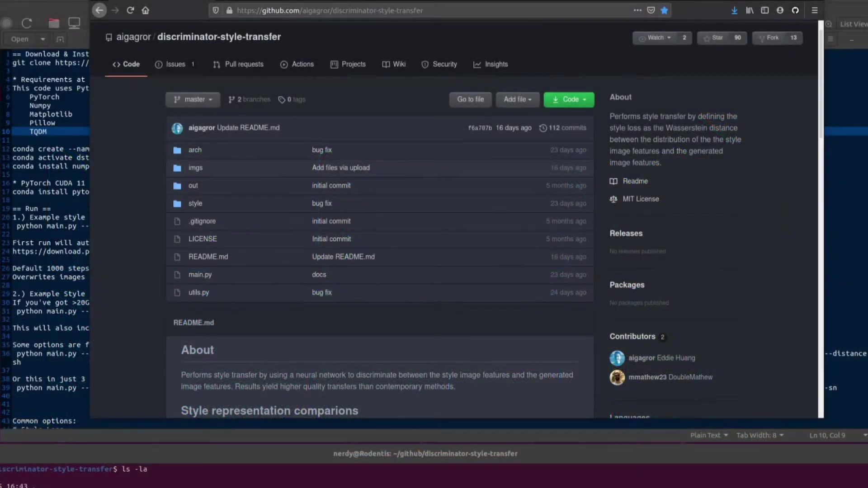Open the LICENSE file
Image resolution: width=868 pixels, height=488 pixels.
tap(203, 239)
